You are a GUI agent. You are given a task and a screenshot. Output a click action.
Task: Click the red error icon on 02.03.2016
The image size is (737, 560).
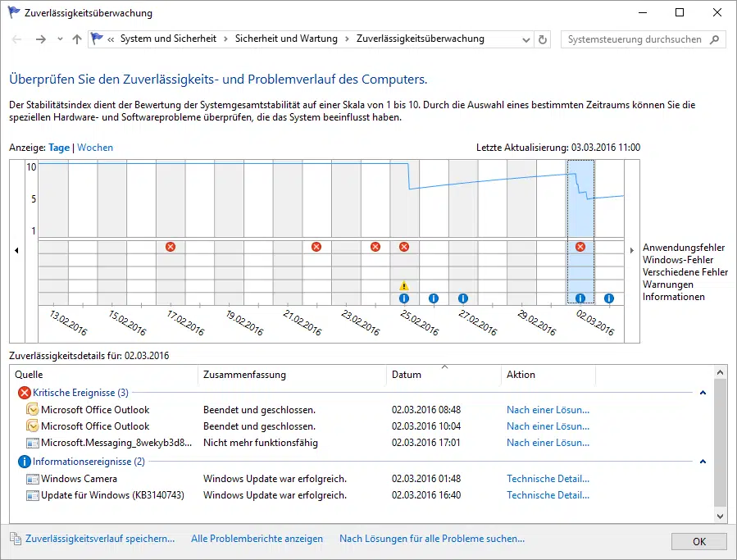coord(580,247)
